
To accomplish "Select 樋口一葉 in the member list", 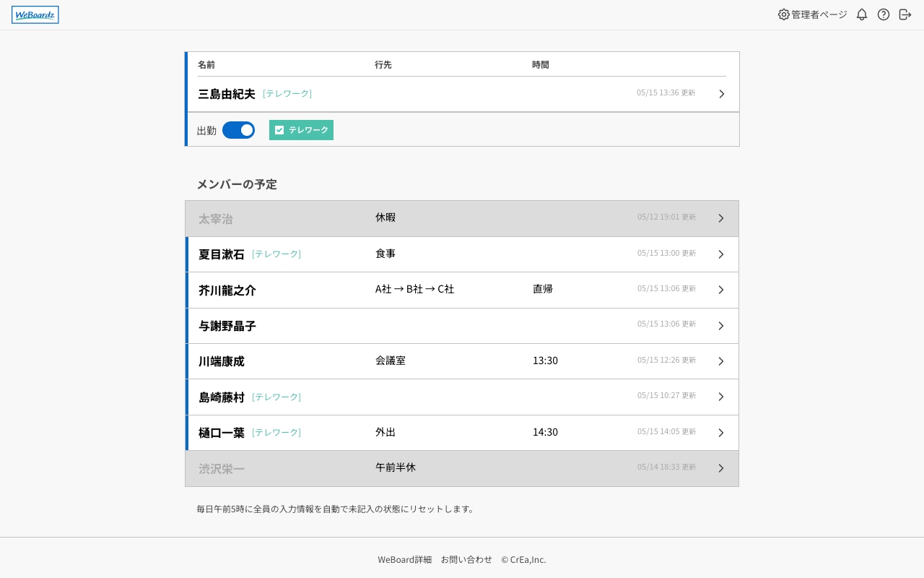I will point(222,433).
